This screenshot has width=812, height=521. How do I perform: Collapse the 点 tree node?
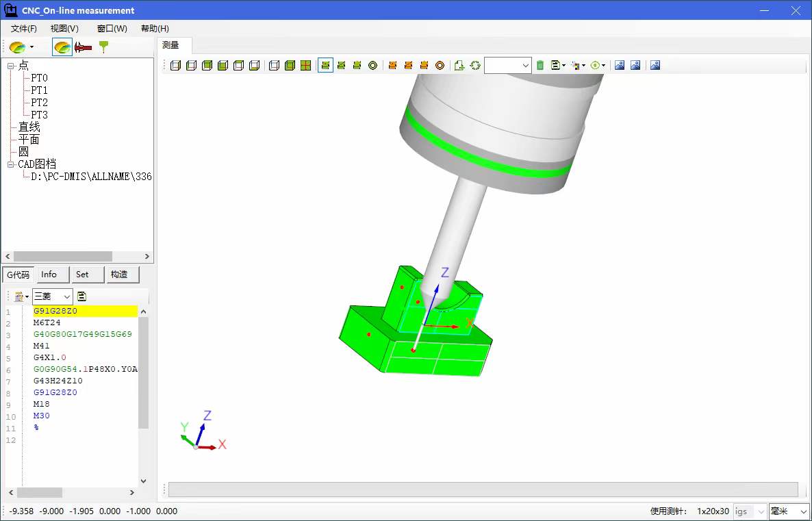coord(11,66)
